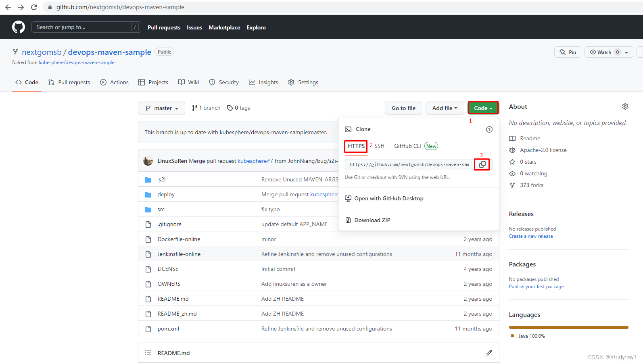Select the HTTPS clone tab

(356, 146)
